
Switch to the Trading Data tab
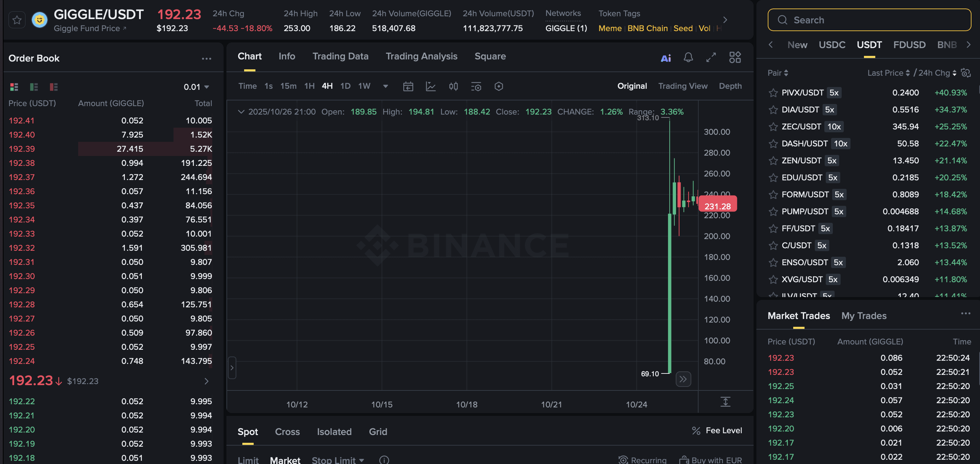[x=340, y=56]
